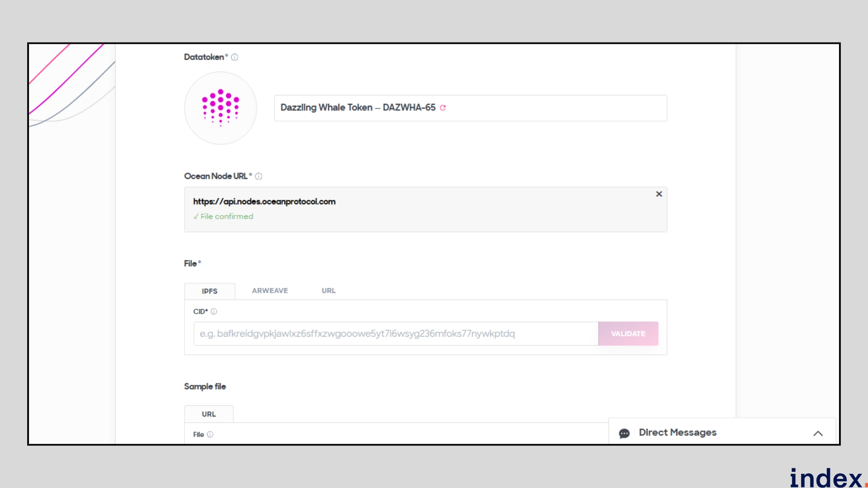
Task: Switch to the URL tab under File
Action: coord(329,291)
